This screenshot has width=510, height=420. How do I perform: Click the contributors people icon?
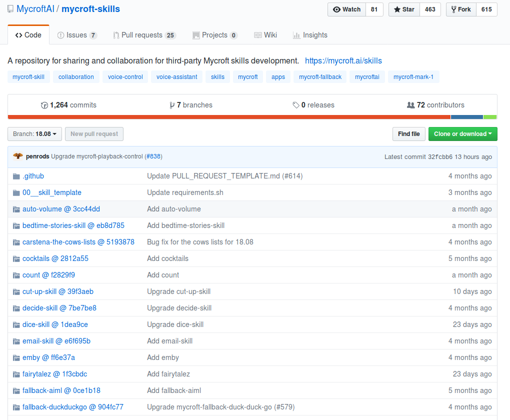411,105
